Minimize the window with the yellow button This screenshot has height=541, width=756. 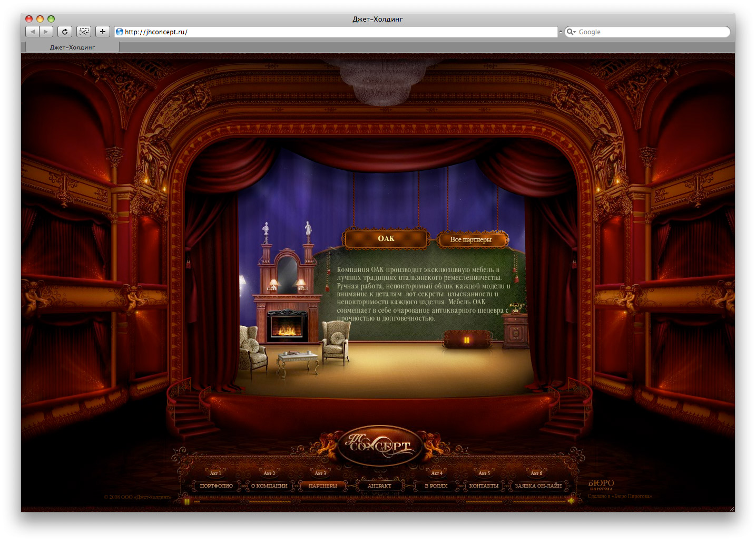(x=40, y=19)
